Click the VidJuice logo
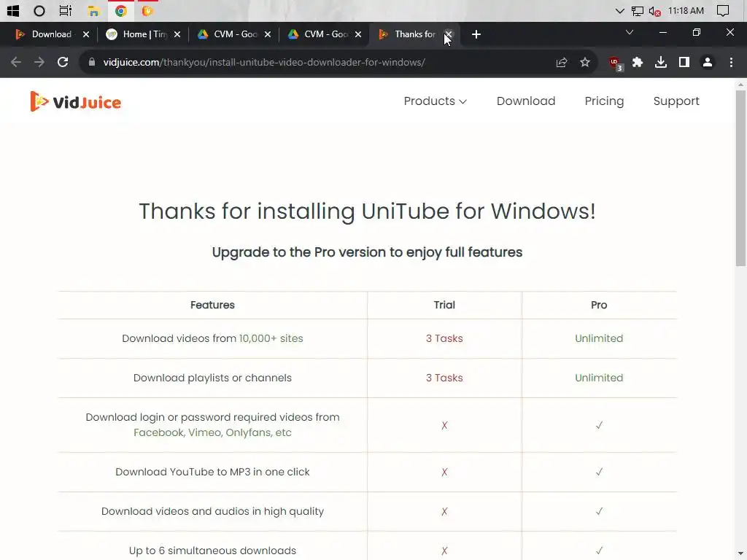The image size is (747, 560). click(76, 101)
